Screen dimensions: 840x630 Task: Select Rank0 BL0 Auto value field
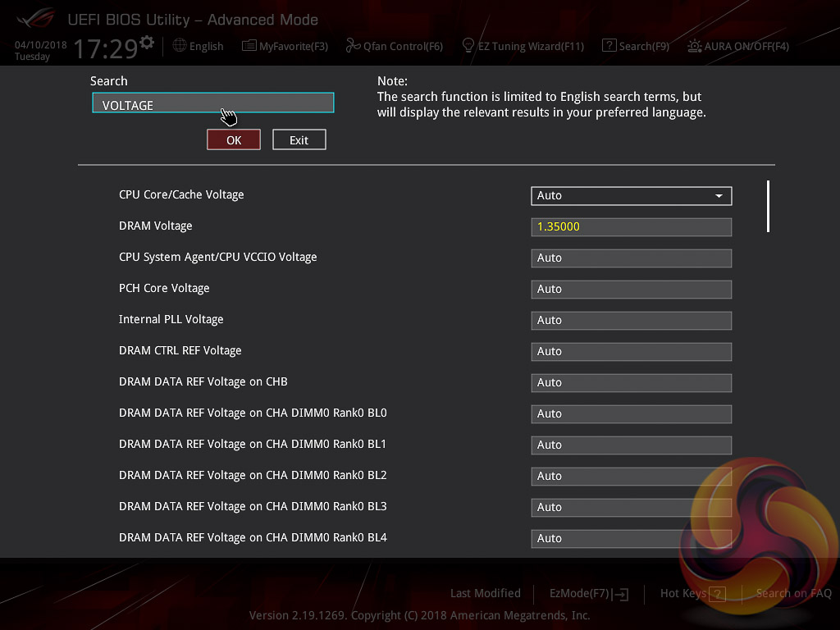631,414
